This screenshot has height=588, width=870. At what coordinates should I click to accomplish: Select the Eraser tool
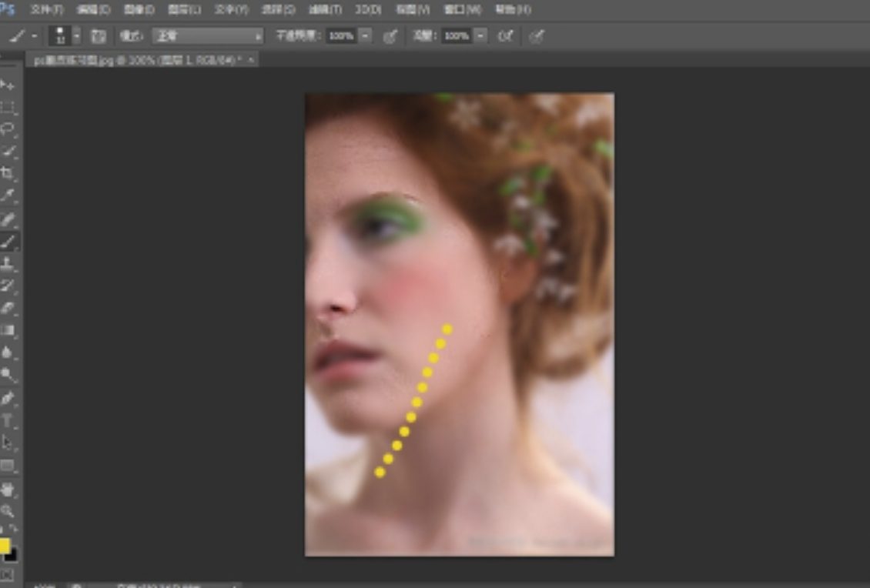pos(8,308)
